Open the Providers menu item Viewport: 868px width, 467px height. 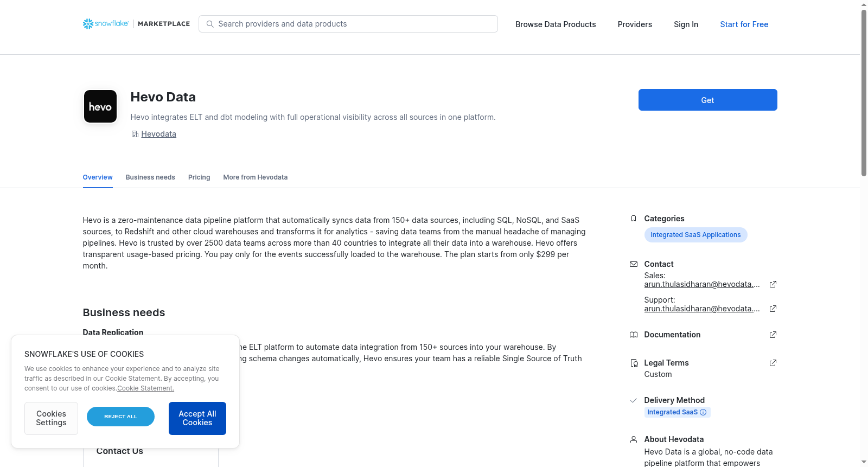635,24
